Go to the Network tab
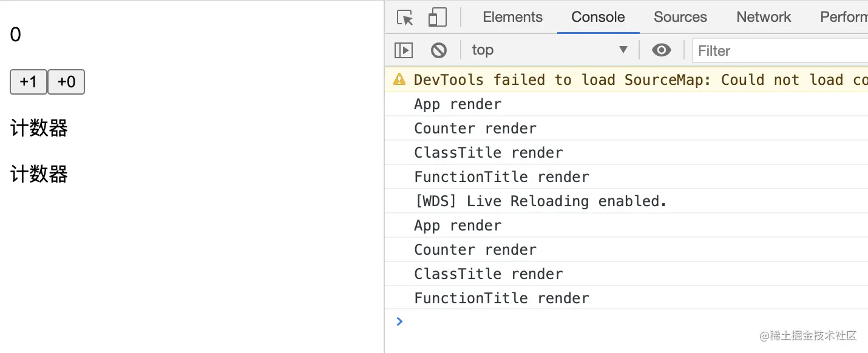Viewport: 868px width, 353px height. click(x=764, y=17)
